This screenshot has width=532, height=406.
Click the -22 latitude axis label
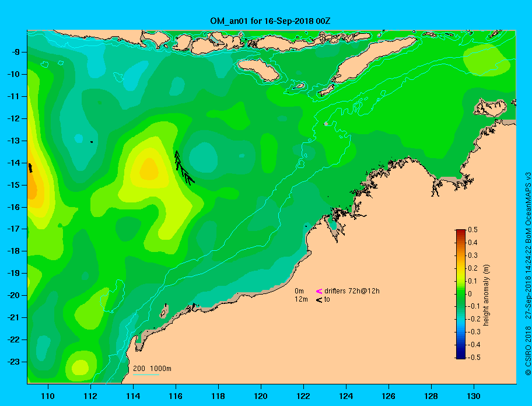14,340
